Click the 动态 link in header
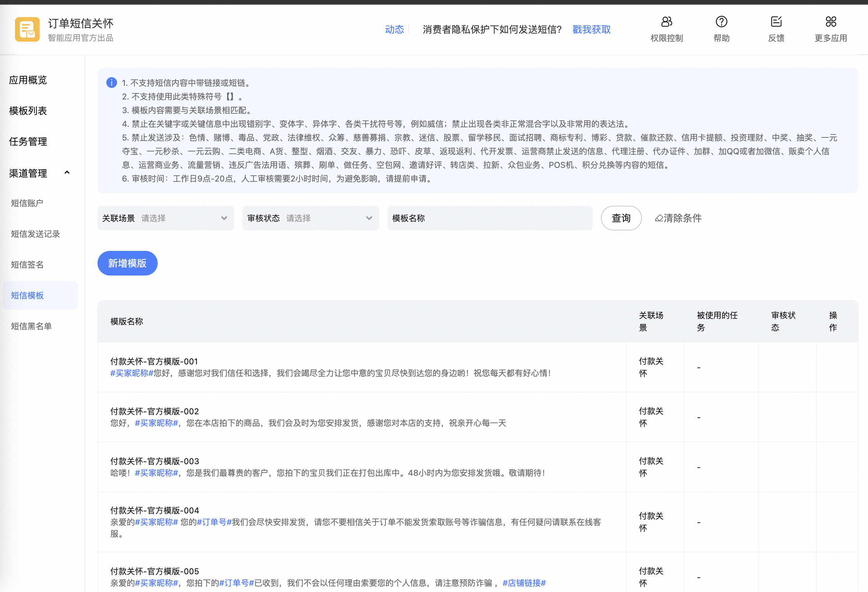 pos(394,29)
